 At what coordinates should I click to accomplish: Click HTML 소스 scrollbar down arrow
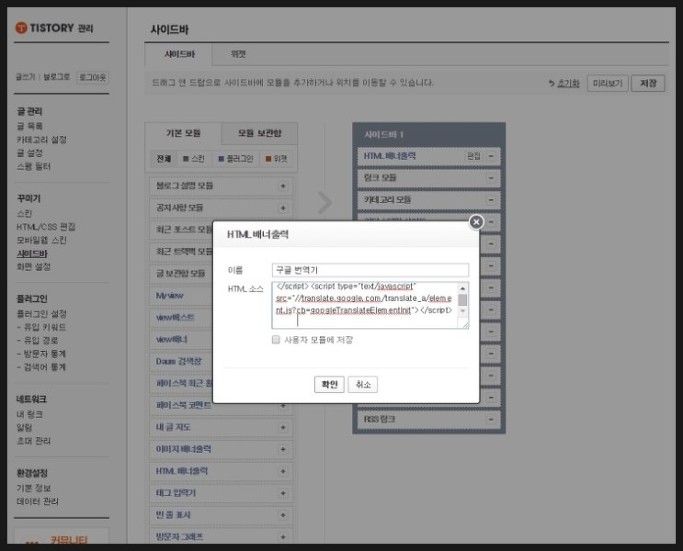(x=462, y=310)
